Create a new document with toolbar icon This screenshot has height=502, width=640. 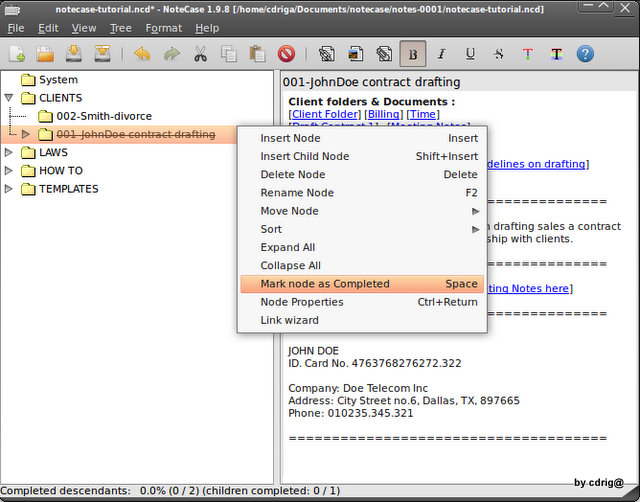pos(17,54)
